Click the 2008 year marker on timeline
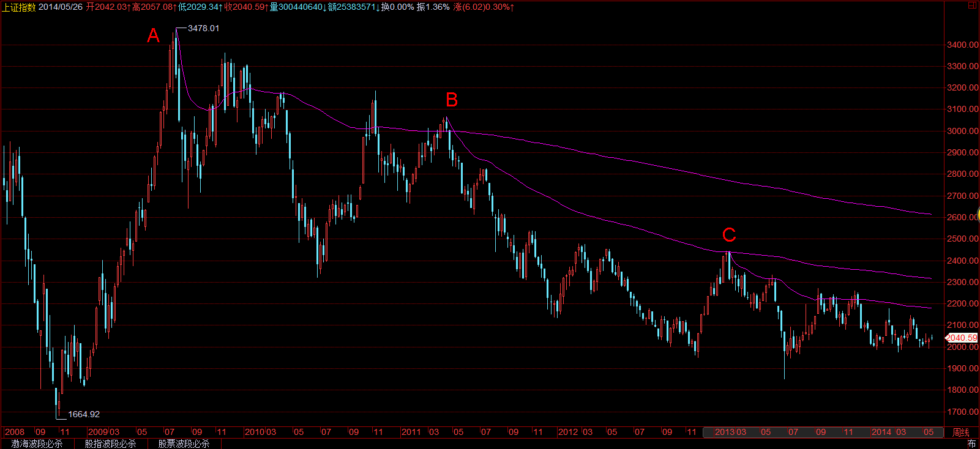Image resolution: width=980 pixels, height=449 pixels. coord(15,432)
